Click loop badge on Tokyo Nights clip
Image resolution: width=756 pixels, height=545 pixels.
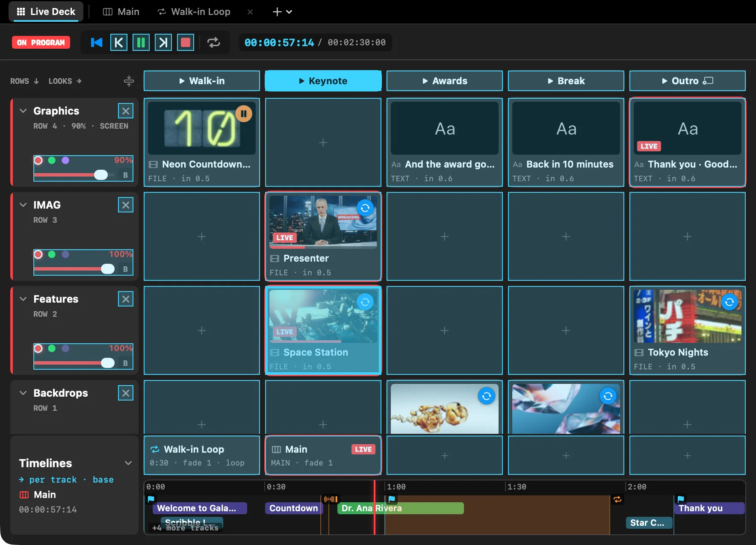point(729,302)
